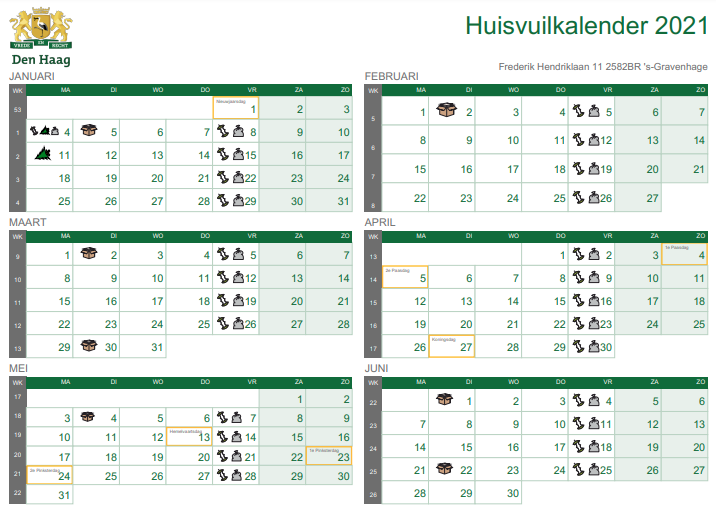Select the cardboard box icon on June 22
Viewport: 716px width, 509px height.
[445, 468]
